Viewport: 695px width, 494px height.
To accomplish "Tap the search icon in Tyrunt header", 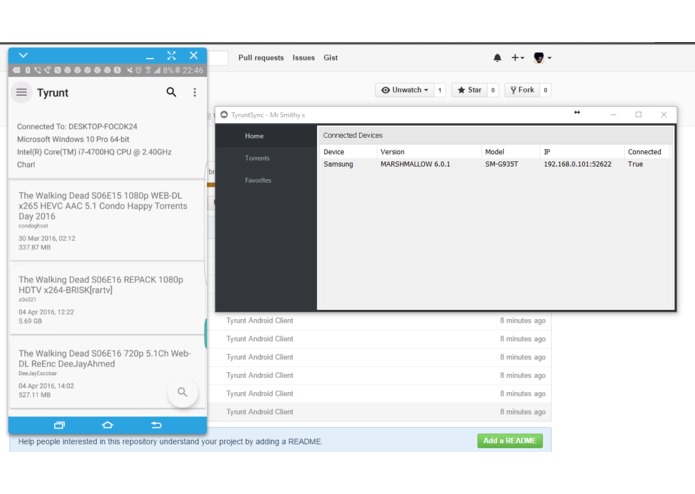I will [171, 92].
